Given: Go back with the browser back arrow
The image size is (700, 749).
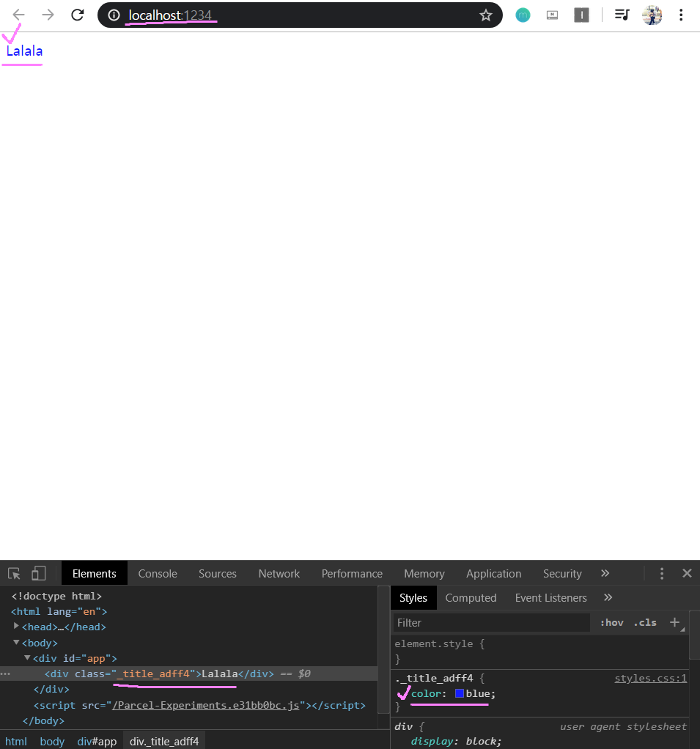Looking at the screenshot, I should tap(18, 15).
